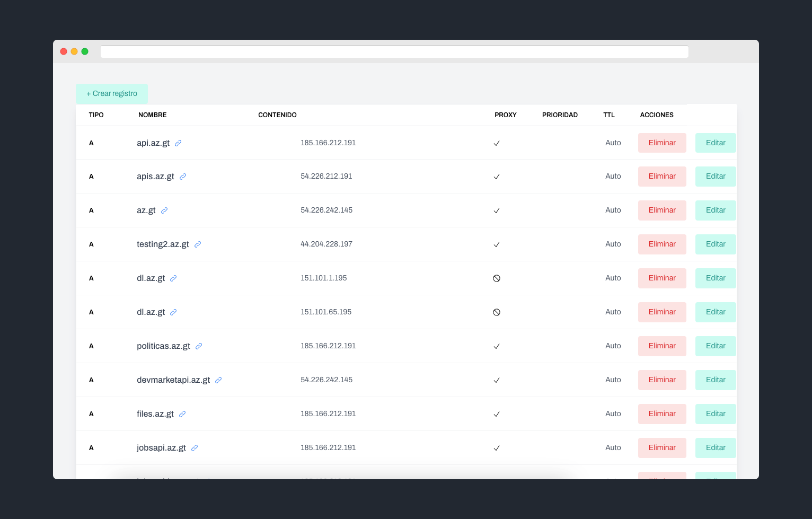Open the link icon for devmarketapi.az.gt
The width and height of the screenshot is (812, 519).
click(x=218, y=380)
